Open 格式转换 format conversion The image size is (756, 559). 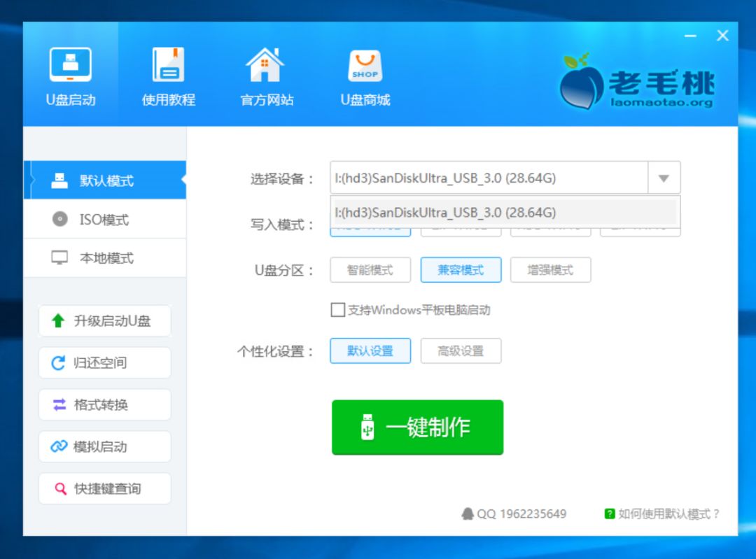click(x=104, y=404)
